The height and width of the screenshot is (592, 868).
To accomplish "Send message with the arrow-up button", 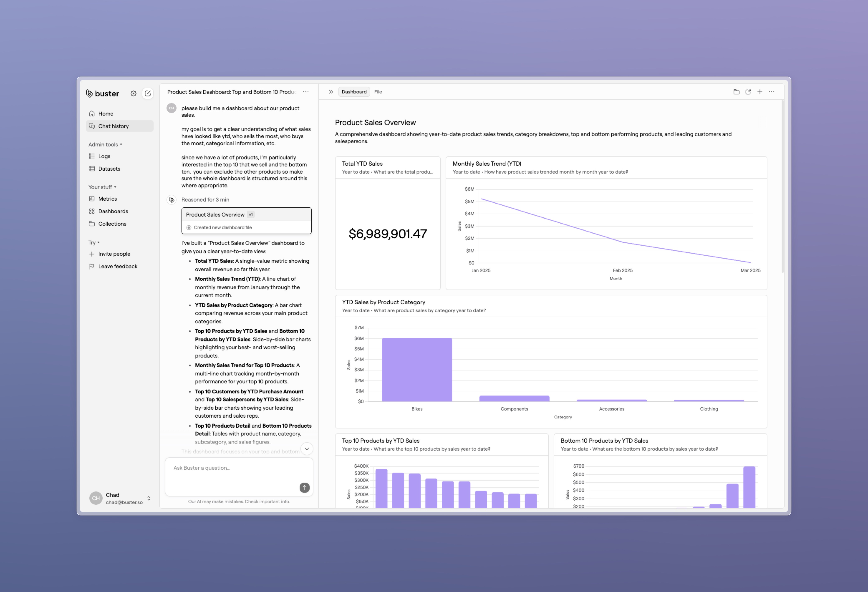I will point(304,487).
